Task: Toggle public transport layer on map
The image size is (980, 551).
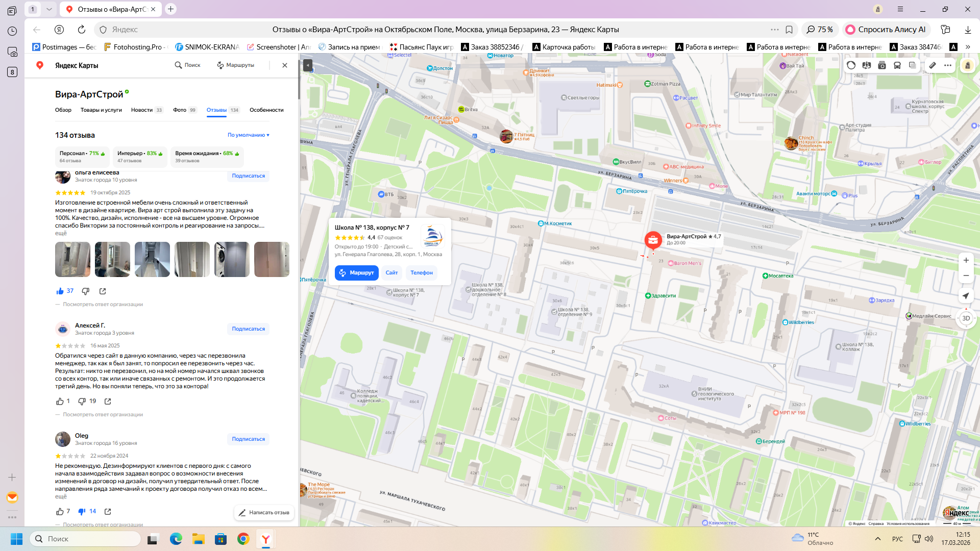Action: tap(897, 65)
